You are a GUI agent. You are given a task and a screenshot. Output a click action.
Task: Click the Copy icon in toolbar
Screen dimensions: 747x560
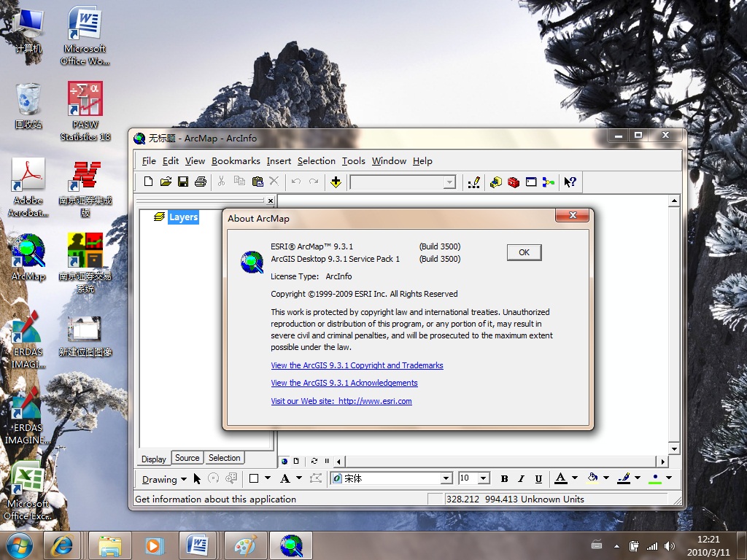click(239, 182)
